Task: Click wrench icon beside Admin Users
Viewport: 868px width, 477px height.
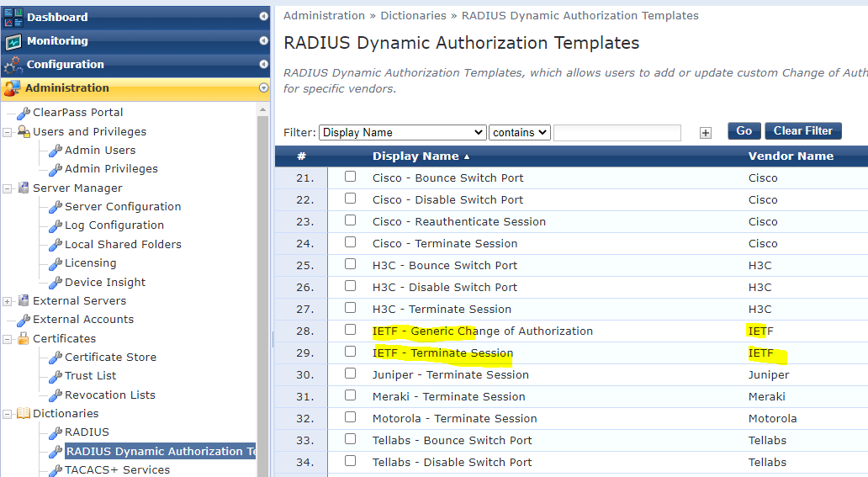Action: tap(56, 151)
